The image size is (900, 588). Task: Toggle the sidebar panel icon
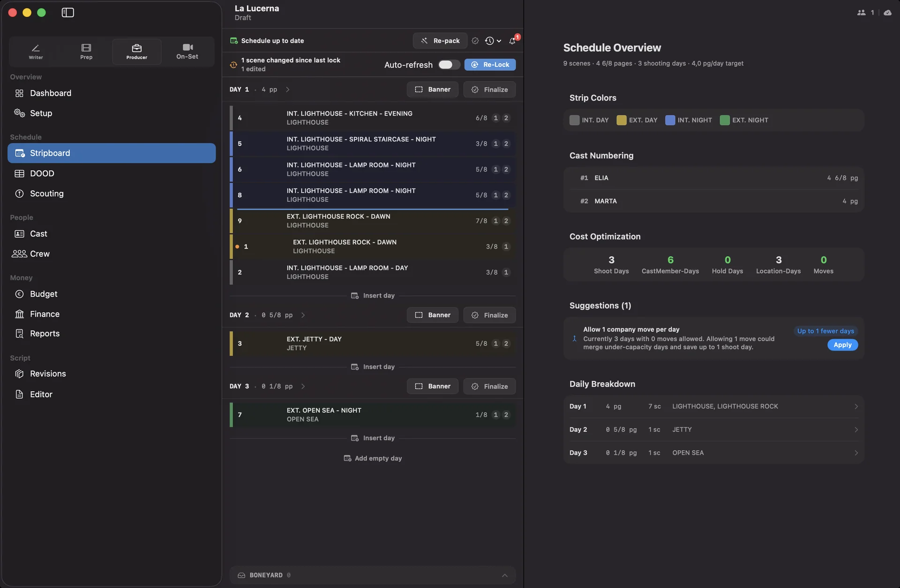pyautogui.click(x=67, y=13)
